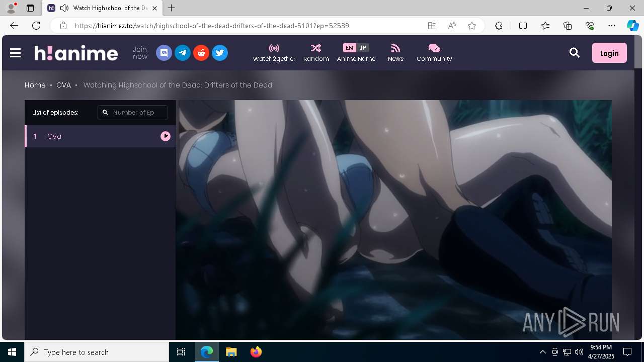Image resolution: width=644 pixels, height=362 pixels.
Task: Open Browser essentials heart icon
Action: pos(590,26)
